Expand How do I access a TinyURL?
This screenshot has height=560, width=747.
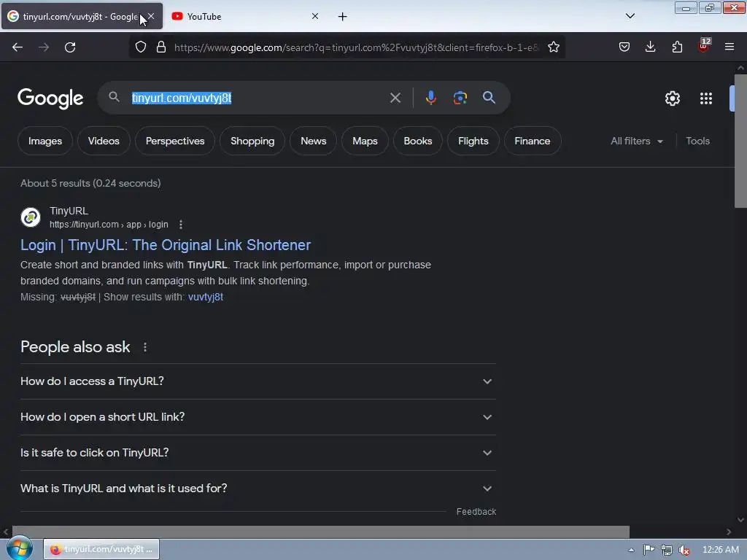(258, 381)
